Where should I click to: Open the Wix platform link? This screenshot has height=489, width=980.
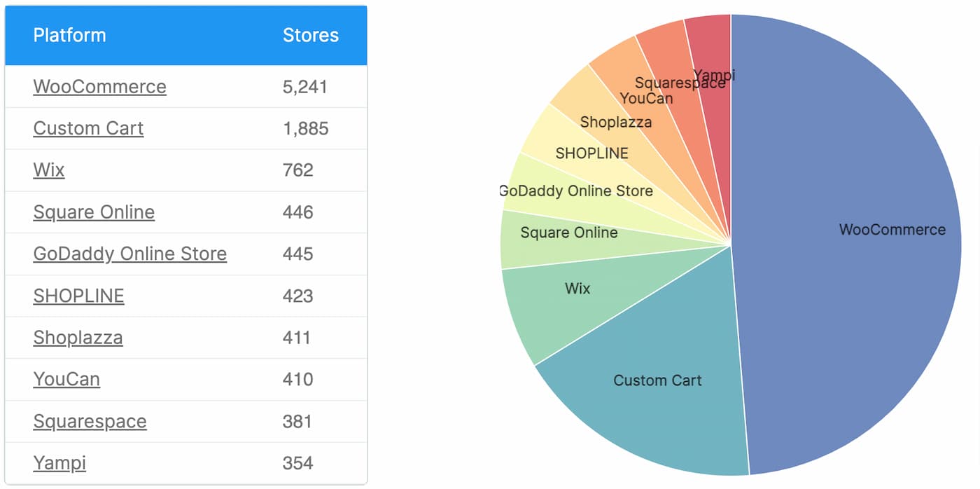(48, 170)
